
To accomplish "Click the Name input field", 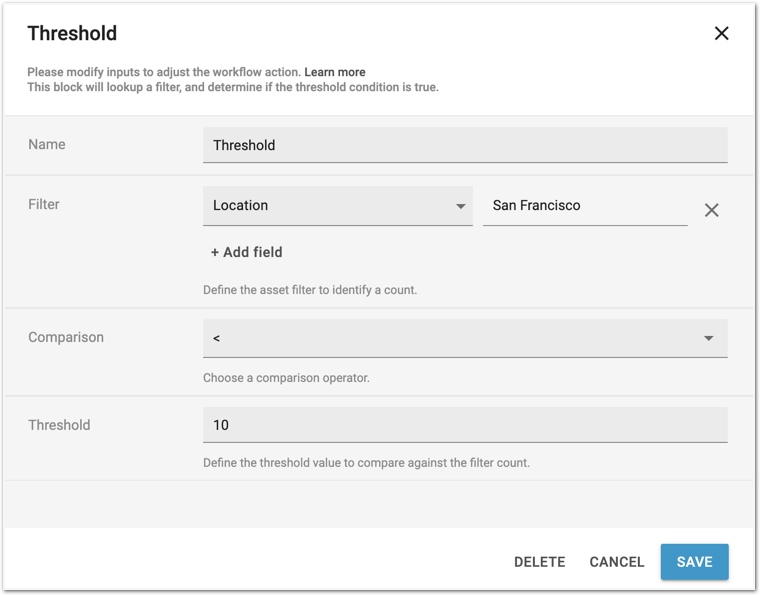I will click(x=464, y=145).
